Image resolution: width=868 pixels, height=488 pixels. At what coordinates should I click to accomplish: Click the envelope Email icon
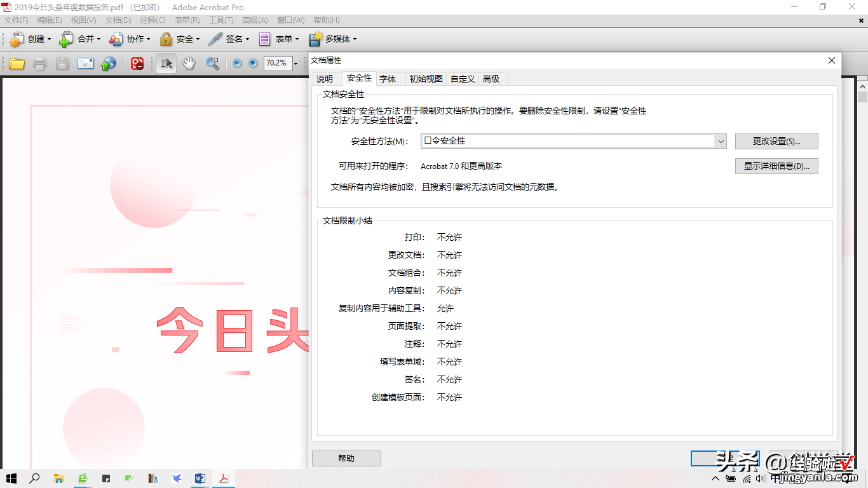(85, 64)
